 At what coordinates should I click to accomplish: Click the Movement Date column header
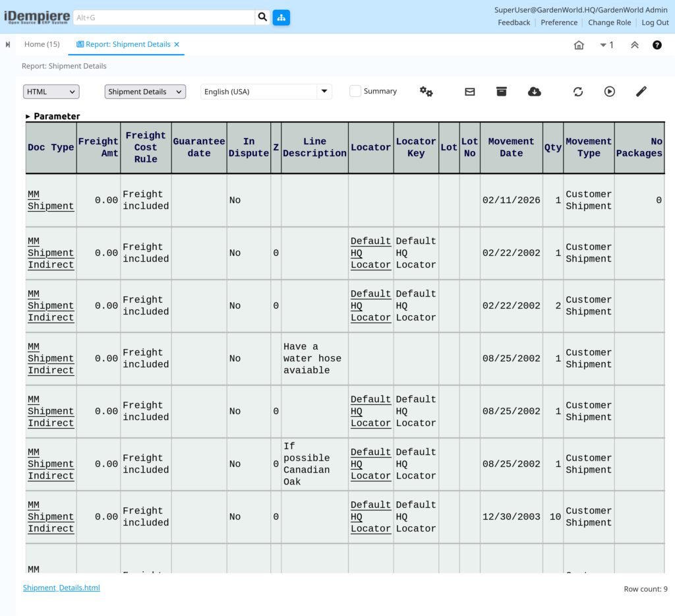[x=511, y=147]
